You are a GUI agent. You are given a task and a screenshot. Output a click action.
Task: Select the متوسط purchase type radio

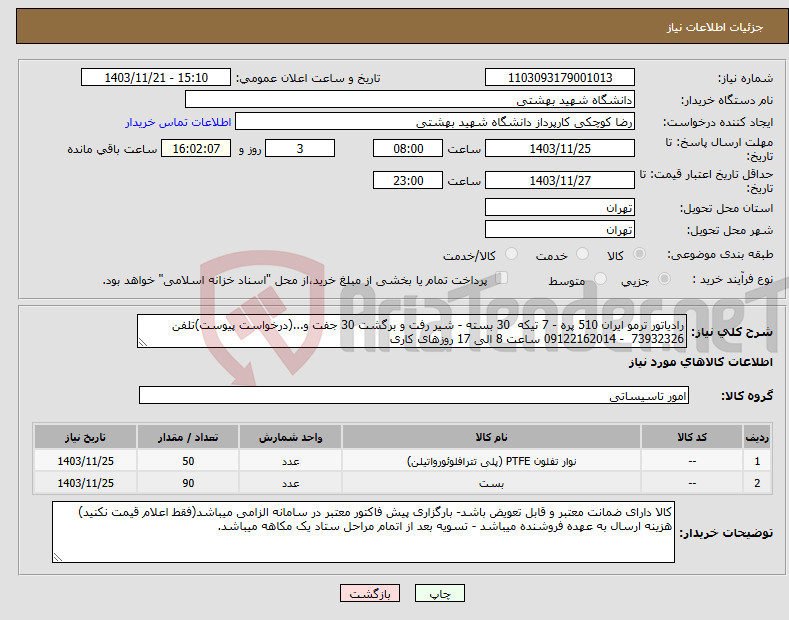tap(600, 279)
